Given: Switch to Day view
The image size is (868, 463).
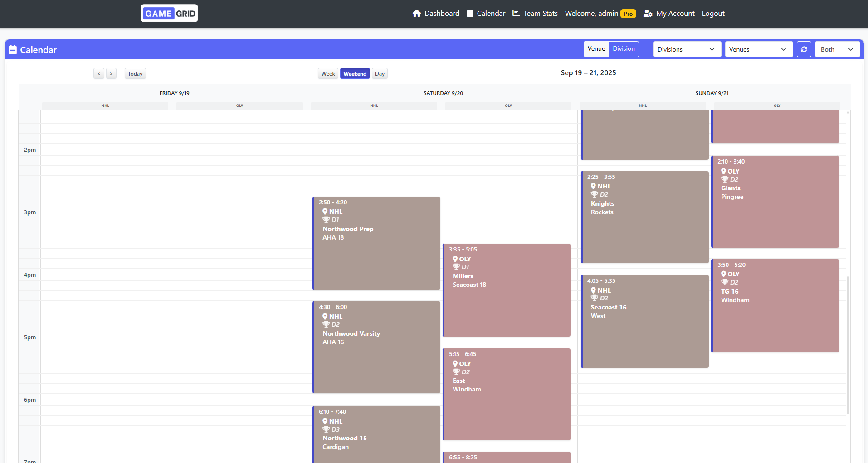Looking at the screenshot, I should point(380,73).
